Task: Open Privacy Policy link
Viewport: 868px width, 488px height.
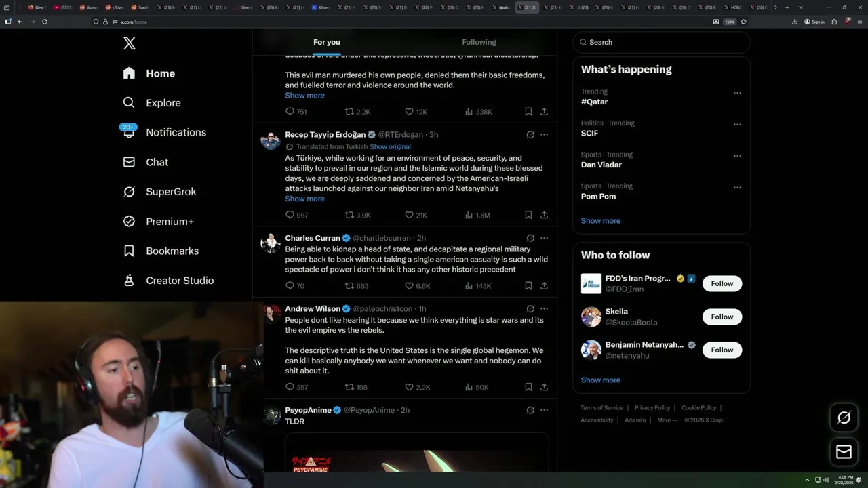Action: (652, 408)
